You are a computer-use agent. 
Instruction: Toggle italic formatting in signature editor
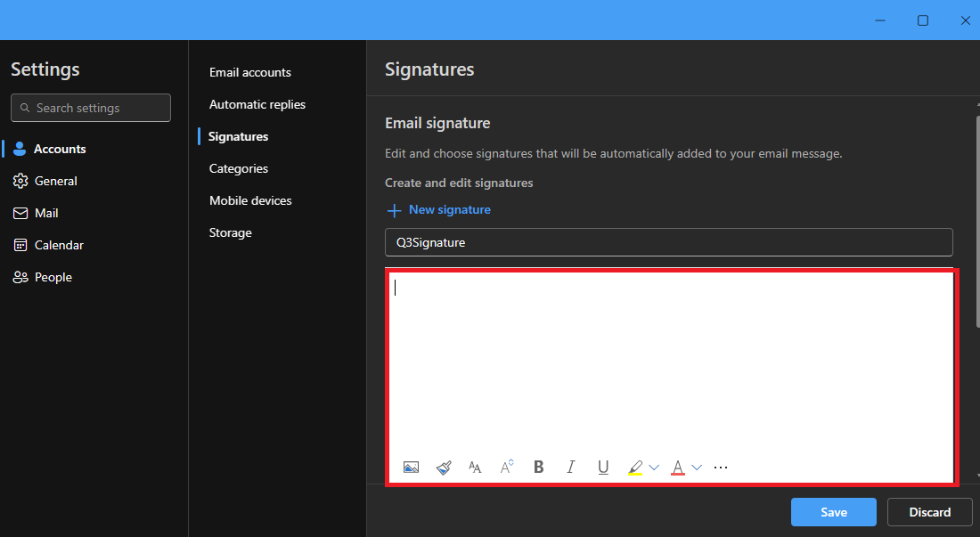click(x=570, y=467)
